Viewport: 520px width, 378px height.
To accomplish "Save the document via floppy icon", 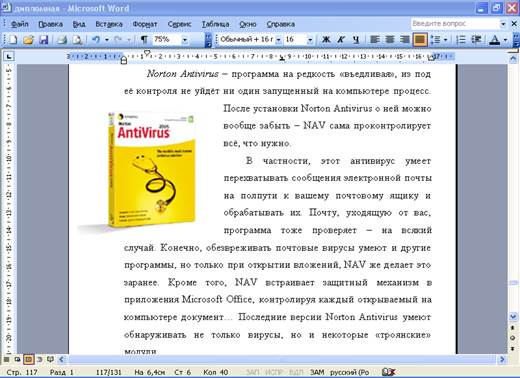I will tap(44, 40).
